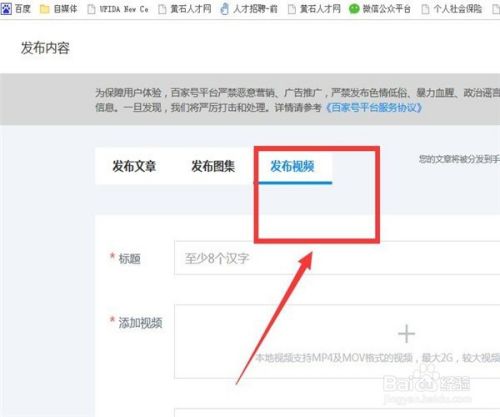Click the green WeChat bookmark icon
500x417 pixels.
click(x=354, y=9)
